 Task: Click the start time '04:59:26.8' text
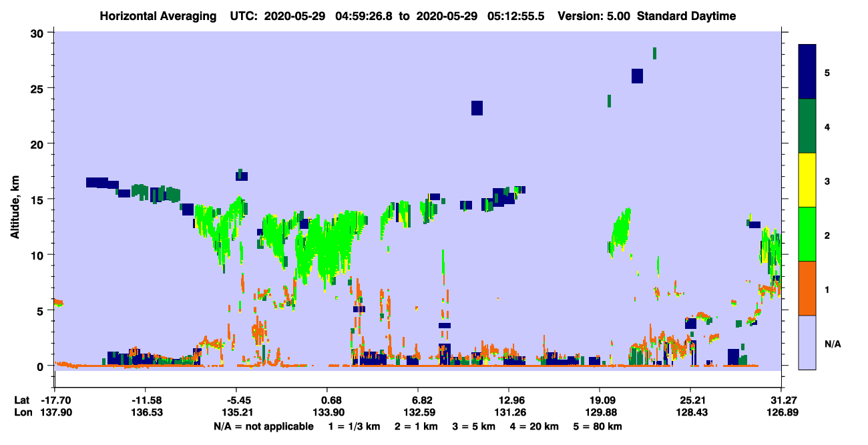tap(363, 16)
